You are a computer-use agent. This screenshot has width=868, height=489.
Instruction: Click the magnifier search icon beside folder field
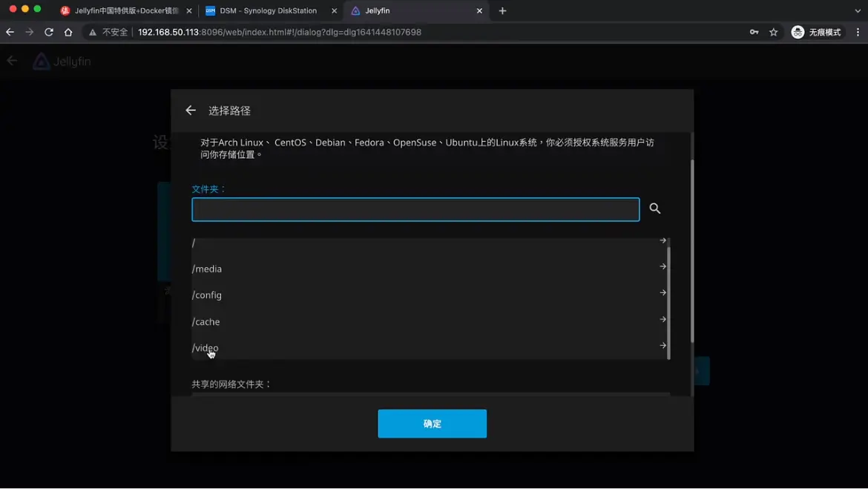[654, 209]
